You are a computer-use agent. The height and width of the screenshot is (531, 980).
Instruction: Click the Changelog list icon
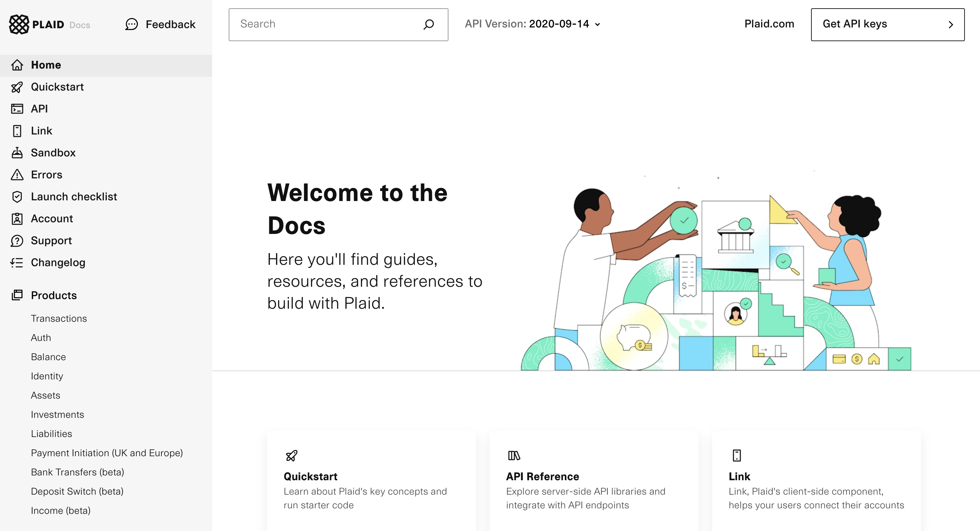[x=17, y=263]
